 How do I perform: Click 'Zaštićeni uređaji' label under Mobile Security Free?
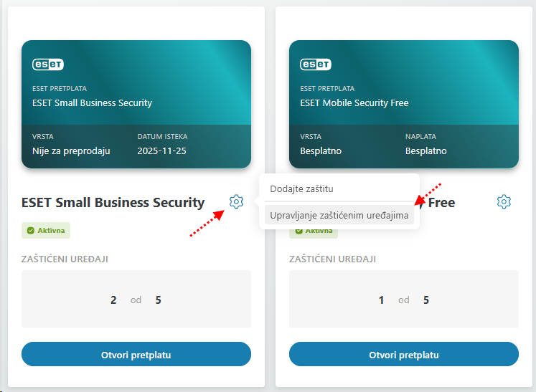[x=332, y=259]
